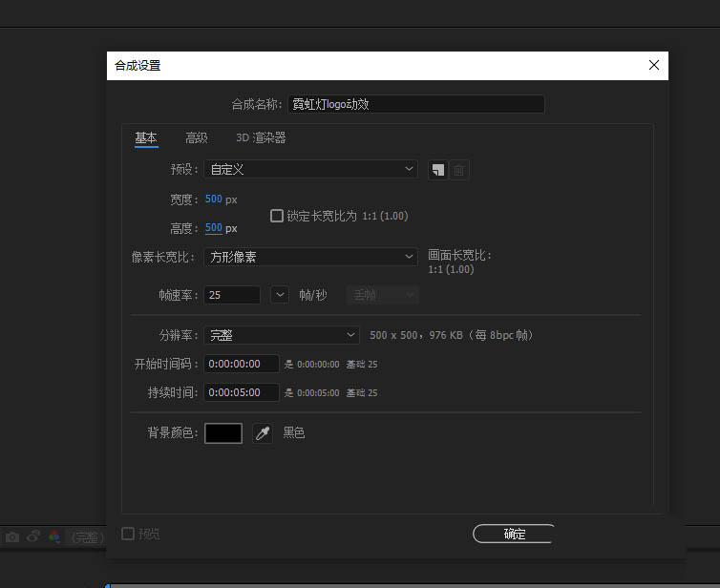Image resolution: width=720 pixels, height=588 pixels.
Task: Click the frame rate field 25
Action: [x=232, y=295]
